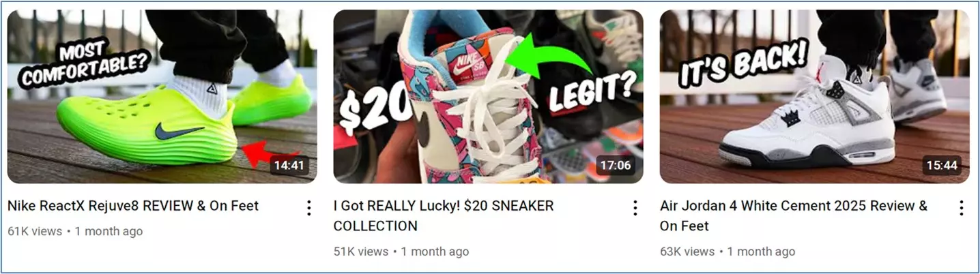
Task: Click the 14:41 duration badge
Action: pyautogui.click(x=291, y=165)
